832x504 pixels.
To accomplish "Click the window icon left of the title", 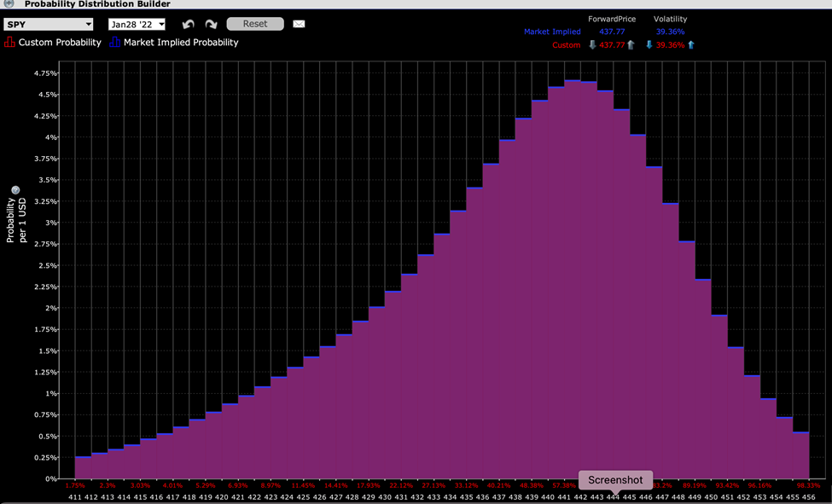I will coord(9,3).
